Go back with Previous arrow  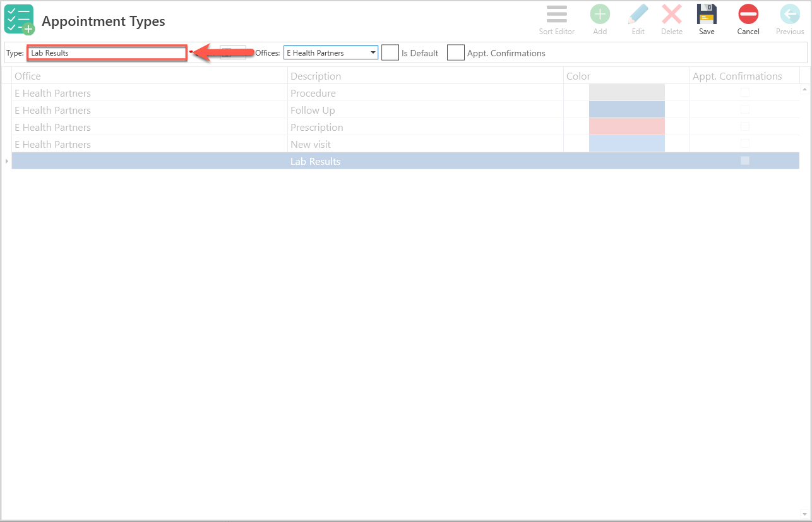pos(790,20)
